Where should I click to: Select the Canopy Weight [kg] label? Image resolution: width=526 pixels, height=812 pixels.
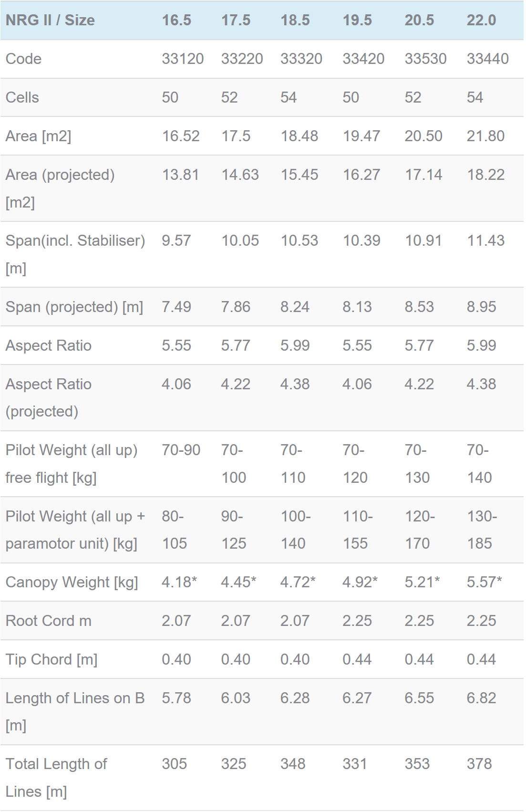pyautogui.click(x=72, y=582)
